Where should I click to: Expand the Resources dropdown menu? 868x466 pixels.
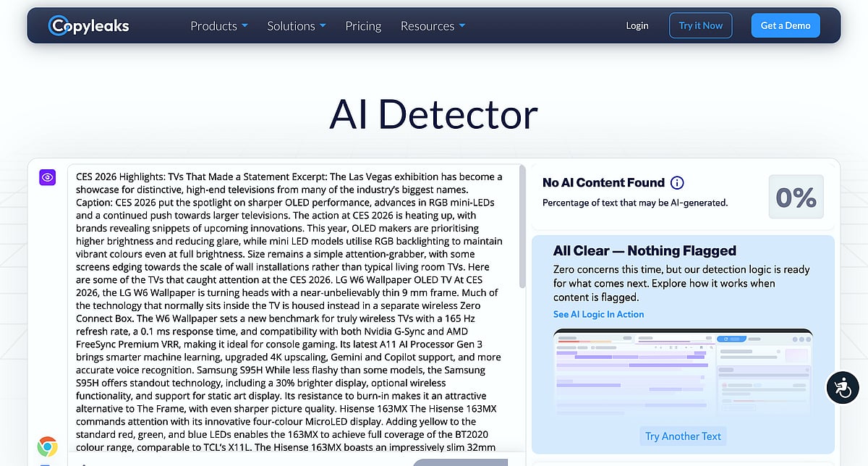click(x=433, y=26)
